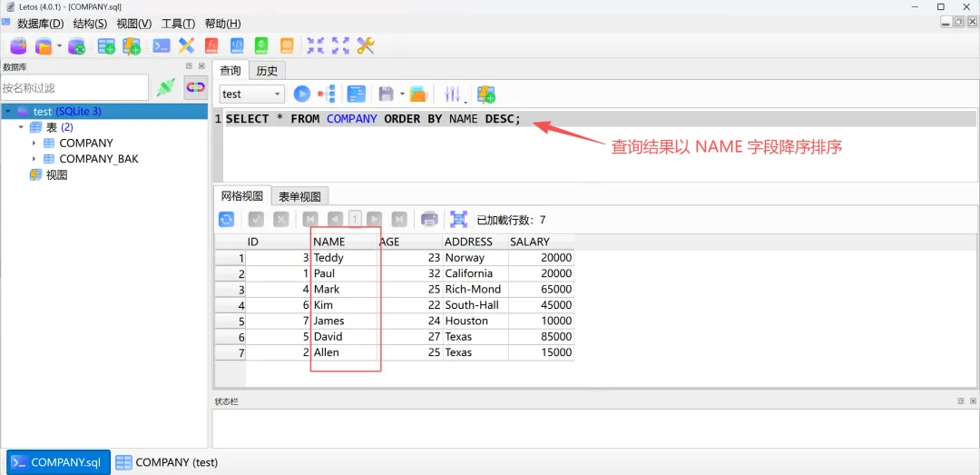Screen dimensions: 980x475
Task: Click the refresh database schema icon
Action: pos(76,45)
